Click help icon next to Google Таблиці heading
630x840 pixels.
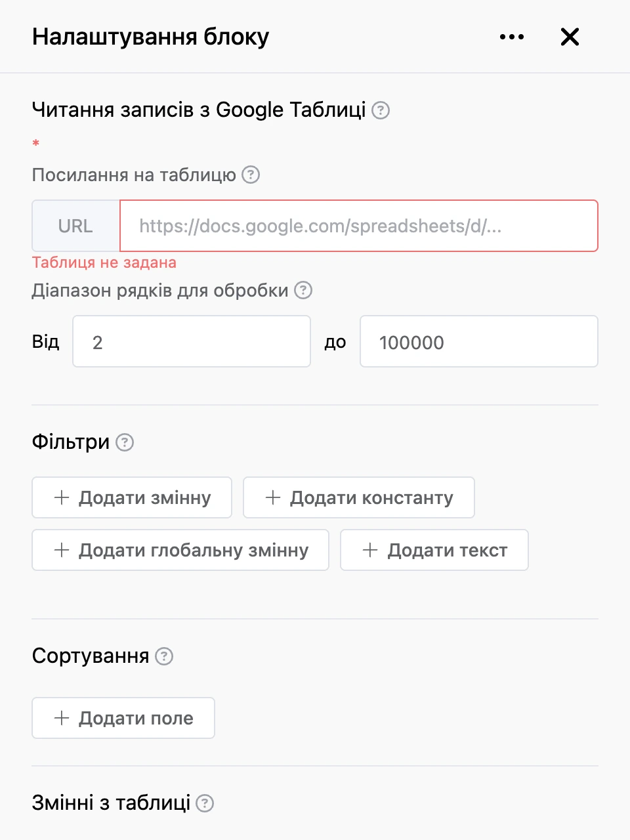[x=381, y=110]
